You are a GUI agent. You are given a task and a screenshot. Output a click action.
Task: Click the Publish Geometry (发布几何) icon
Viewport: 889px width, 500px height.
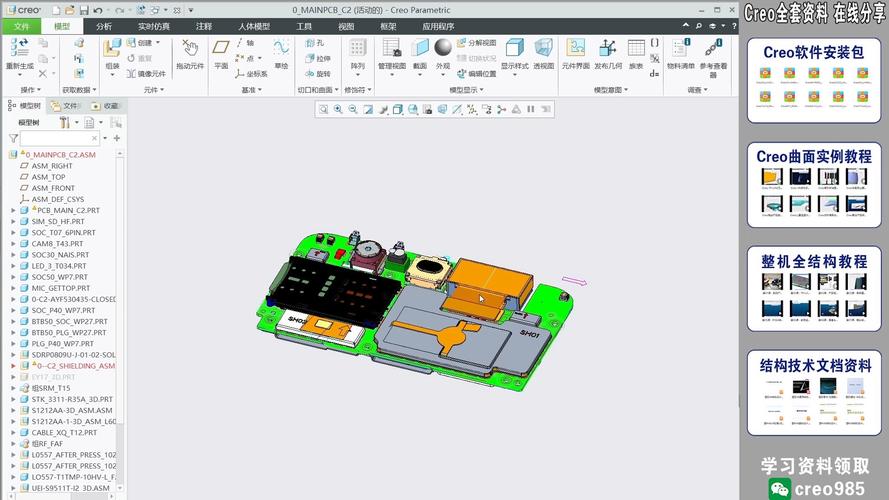(608, 48)
